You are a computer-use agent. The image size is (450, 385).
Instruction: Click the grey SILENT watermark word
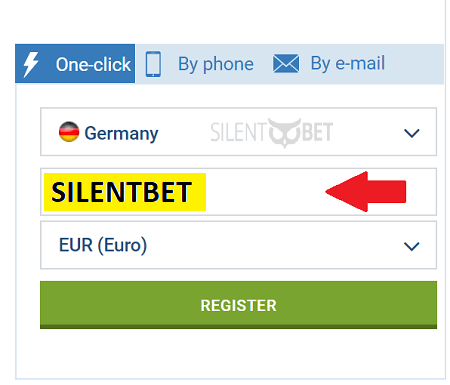point(239,132)
